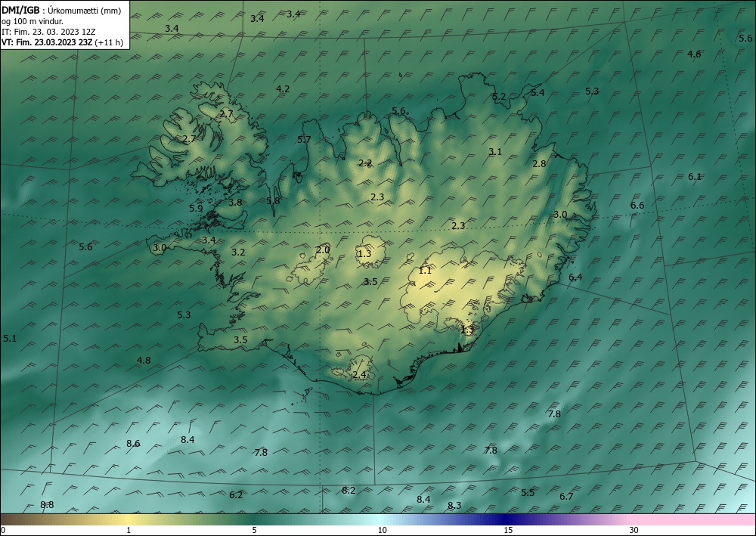Click the color scale label 30
The image size is (756, 536).
[634, 530]
